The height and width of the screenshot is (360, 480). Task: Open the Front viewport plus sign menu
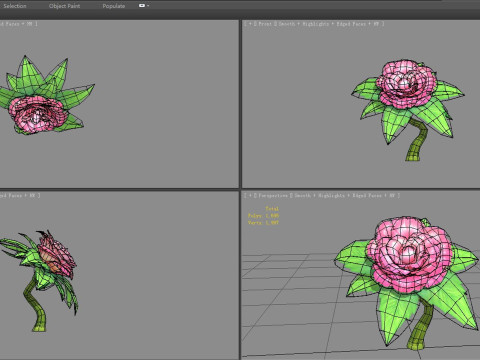[250, 24]
